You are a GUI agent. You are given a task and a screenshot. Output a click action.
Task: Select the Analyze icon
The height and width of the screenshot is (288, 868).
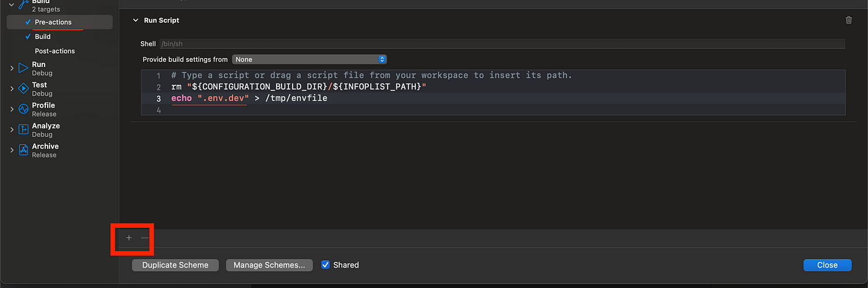coord(24,129)
